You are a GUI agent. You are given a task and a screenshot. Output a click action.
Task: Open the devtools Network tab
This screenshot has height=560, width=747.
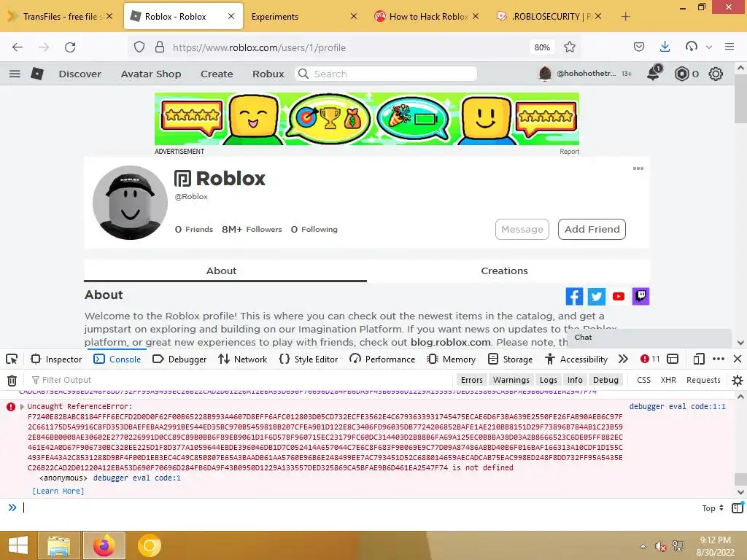point(242,359)
